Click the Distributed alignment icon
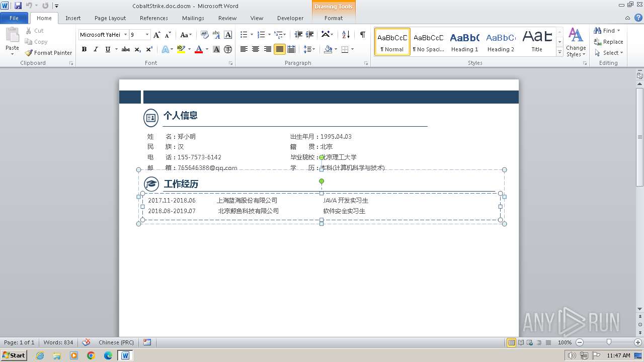Image resolution: width=644 pixels, height=362 pixels. click(x=291, y=49)
